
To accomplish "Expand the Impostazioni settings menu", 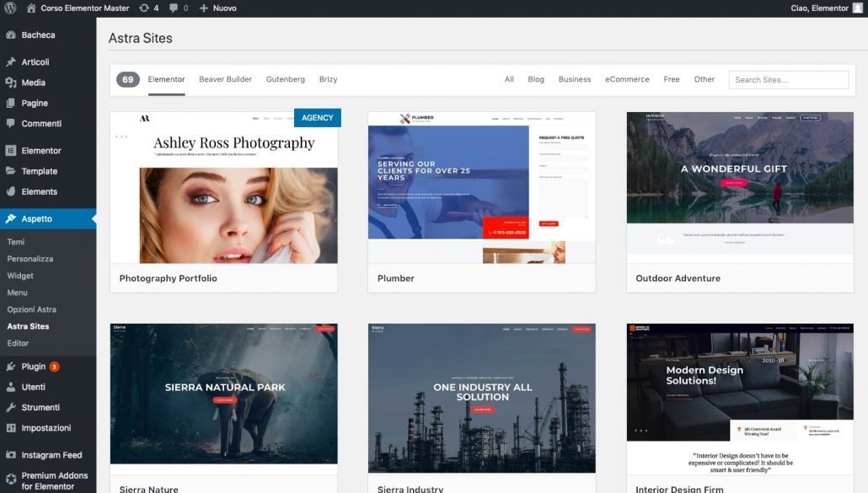I will click(x=46, y=428).
